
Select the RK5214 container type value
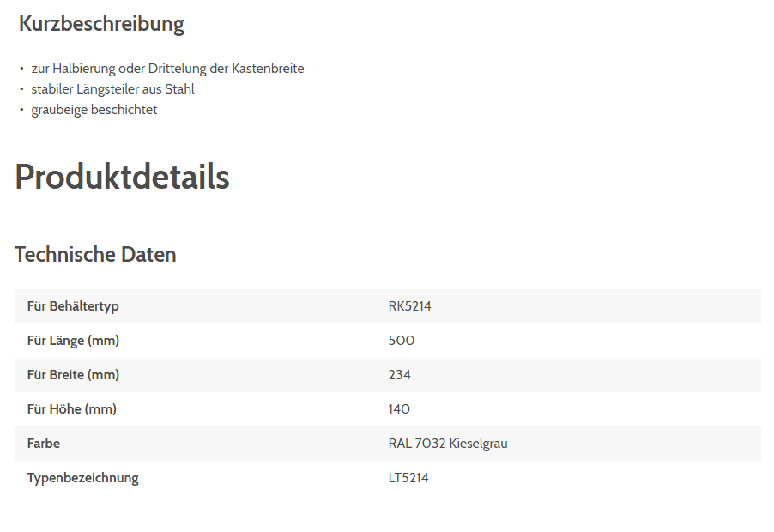pos(409,306)
